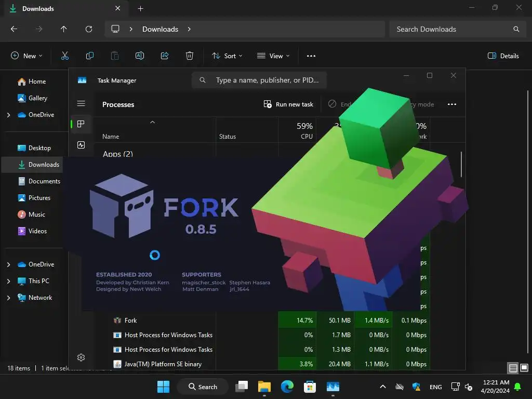
Task: Open File Explorer from the taskbar
Action: coord(264,387)
